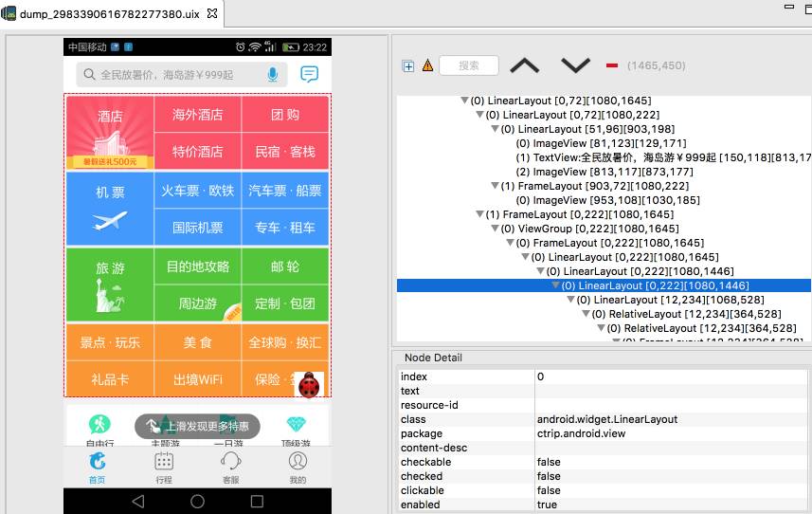Click the red minus clear-search icon
The height and width of the screenshot is (514, 812).
point(612,65)
